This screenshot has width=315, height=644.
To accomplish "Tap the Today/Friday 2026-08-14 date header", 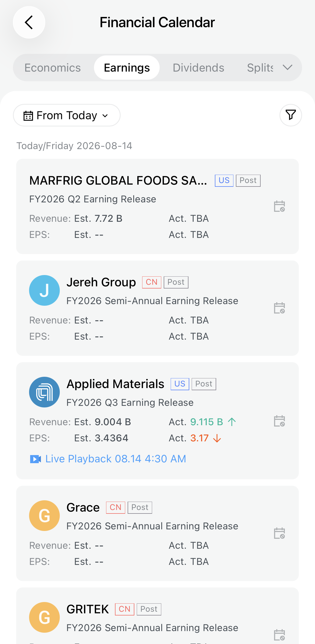I will click(x=74, y=146).
